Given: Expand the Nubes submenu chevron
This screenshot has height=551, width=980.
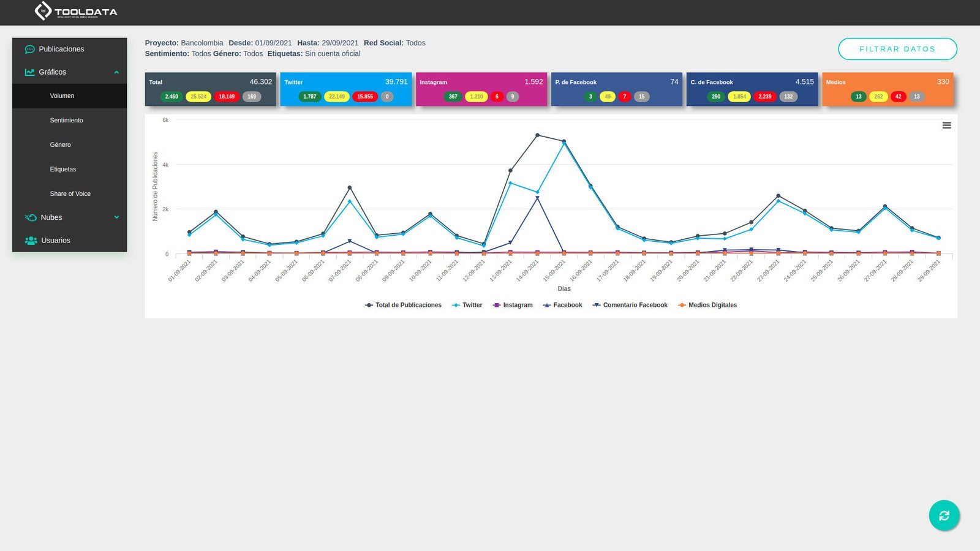Looking at the screenshot, I should 116,217.
